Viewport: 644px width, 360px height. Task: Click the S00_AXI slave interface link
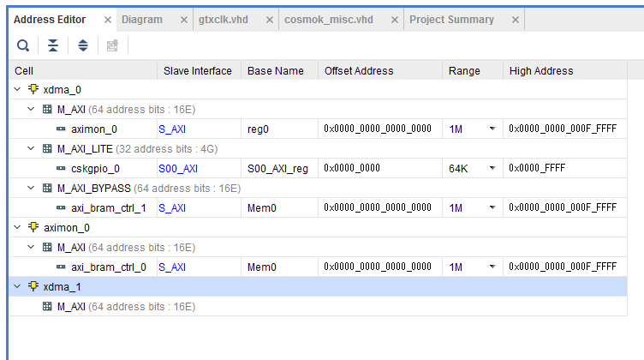[x=178, y=169]
